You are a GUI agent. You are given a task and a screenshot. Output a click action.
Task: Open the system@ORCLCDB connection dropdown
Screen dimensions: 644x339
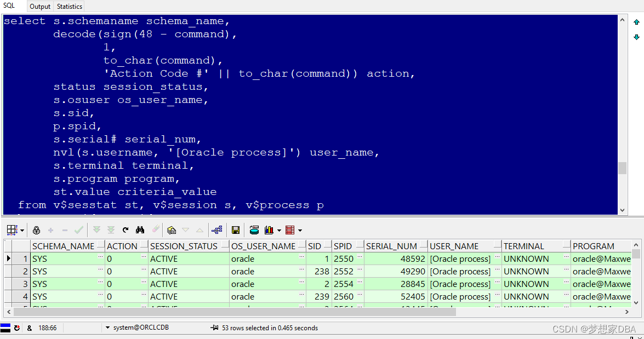point(107,327)
